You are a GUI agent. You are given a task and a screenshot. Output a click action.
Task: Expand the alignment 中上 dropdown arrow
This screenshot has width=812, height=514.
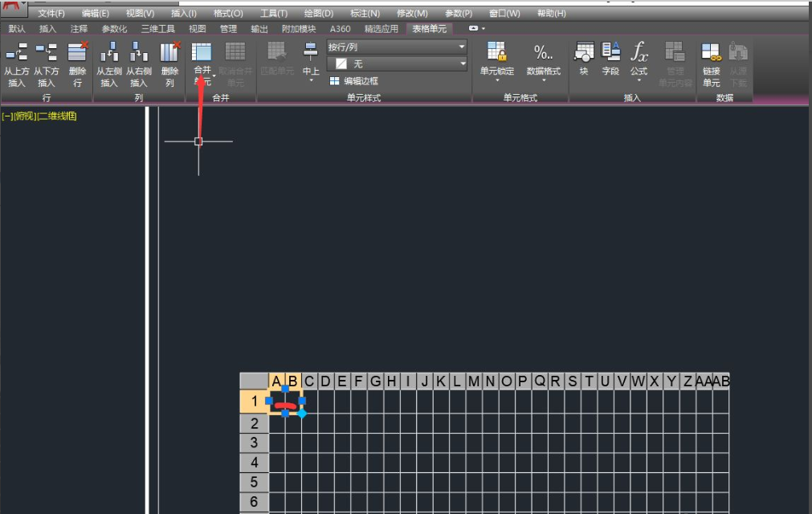coord(311,81)
